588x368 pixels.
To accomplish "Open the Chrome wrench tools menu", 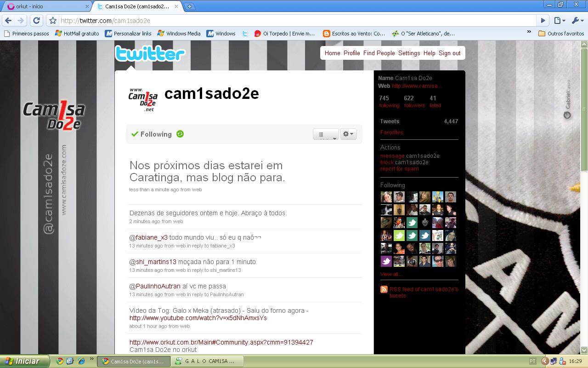I will (x=577, y=20).
